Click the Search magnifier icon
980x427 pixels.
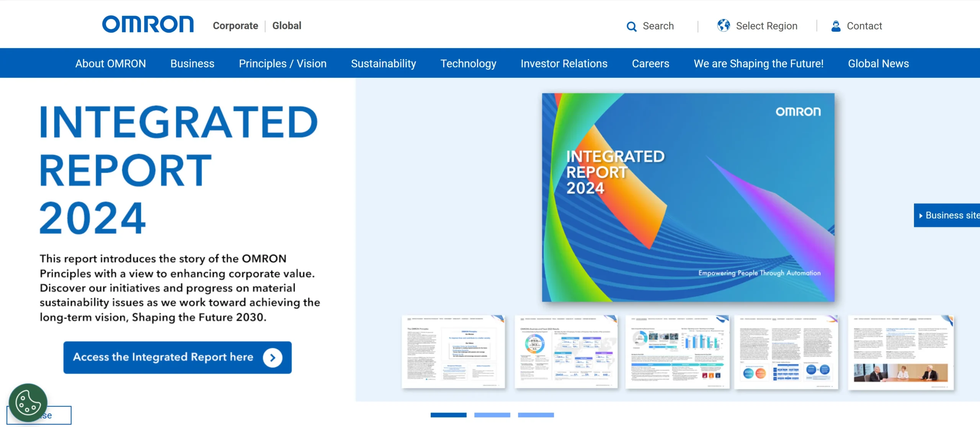[631, 26]
